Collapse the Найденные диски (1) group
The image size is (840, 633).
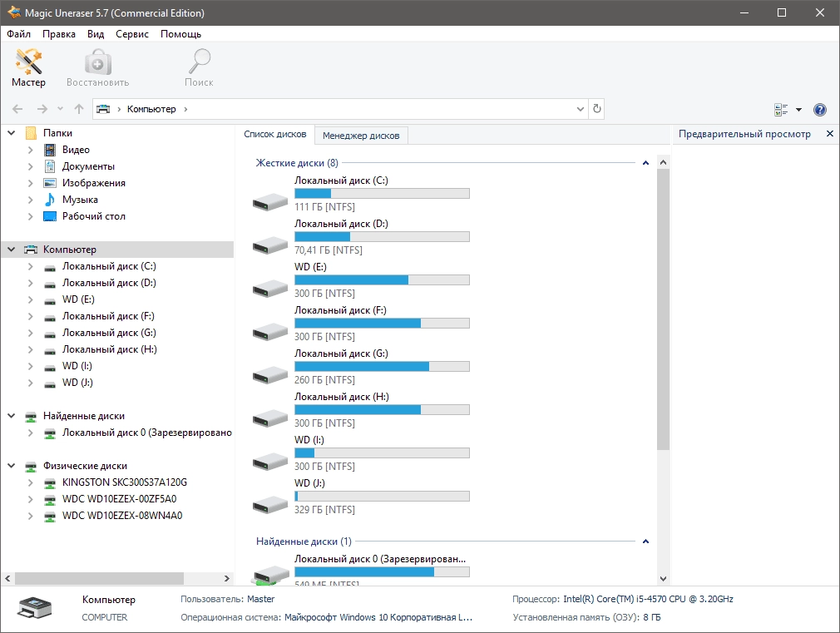point(645,542)
